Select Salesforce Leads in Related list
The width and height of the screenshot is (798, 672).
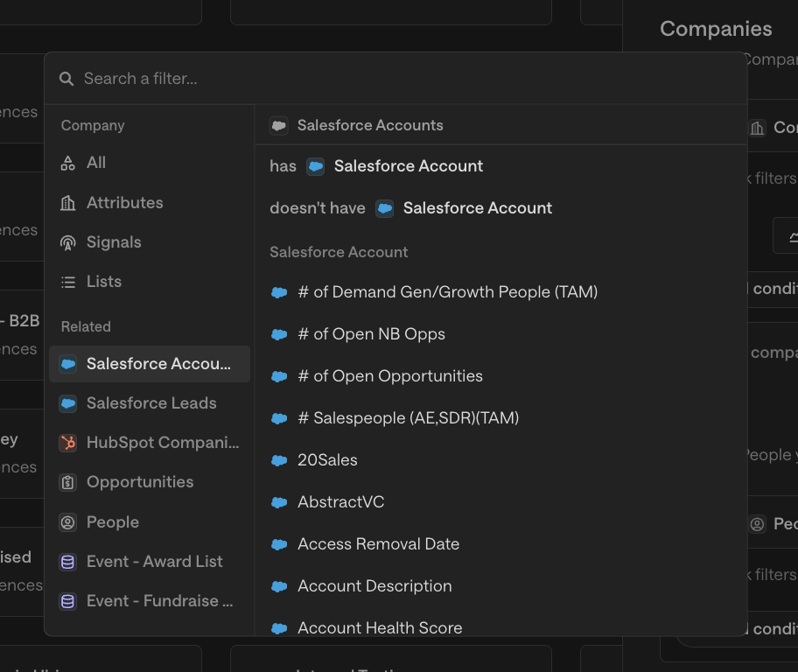[149, 403]
